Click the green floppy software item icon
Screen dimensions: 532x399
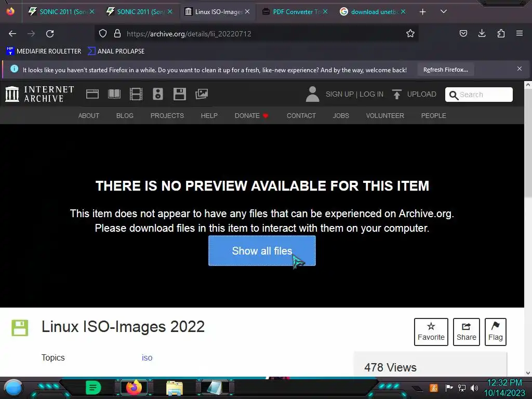(x=20, y=328)
